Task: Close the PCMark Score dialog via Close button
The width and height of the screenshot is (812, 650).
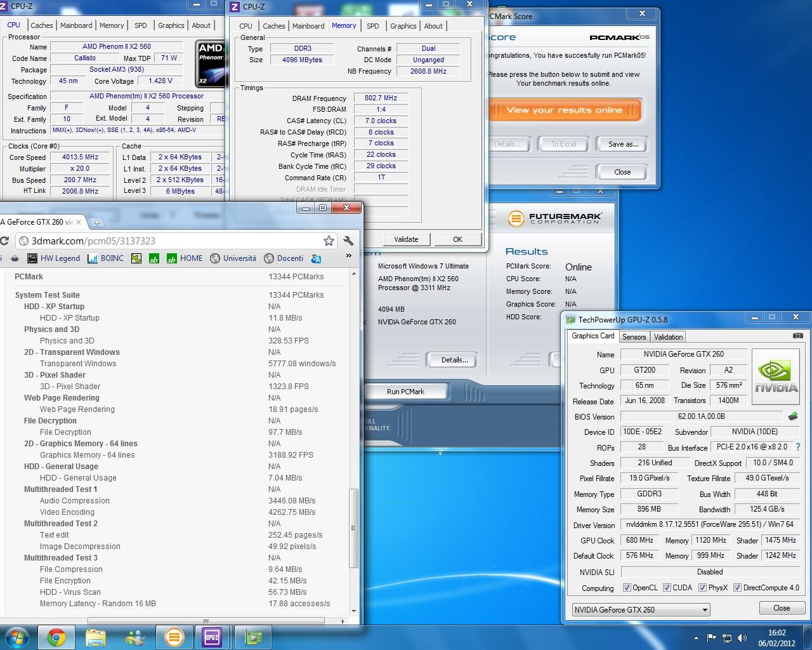Action: coord(622,172)
